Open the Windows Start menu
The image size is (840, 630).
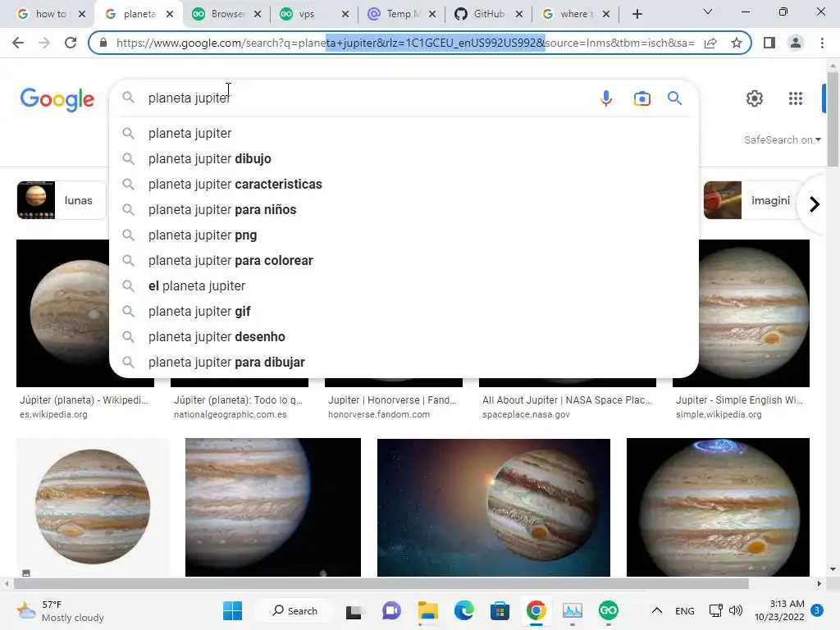pos(232,610)
